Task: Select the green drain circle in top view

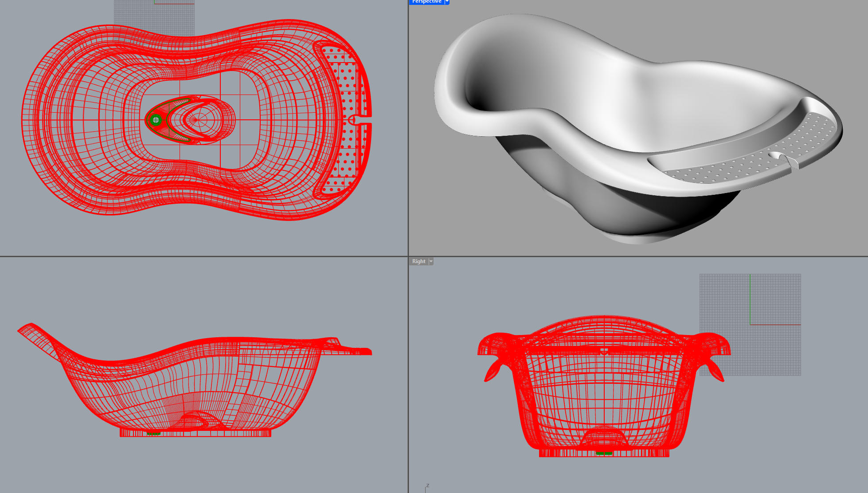Action: (x=156, y=120)
